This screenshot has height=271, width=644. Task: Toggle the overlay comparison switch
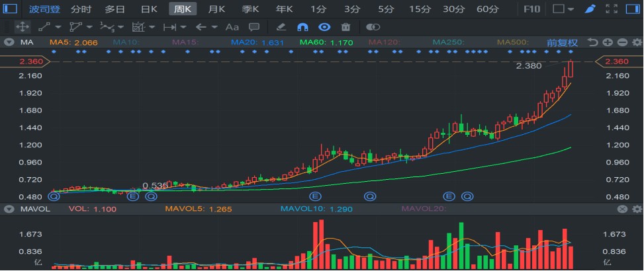373,28
